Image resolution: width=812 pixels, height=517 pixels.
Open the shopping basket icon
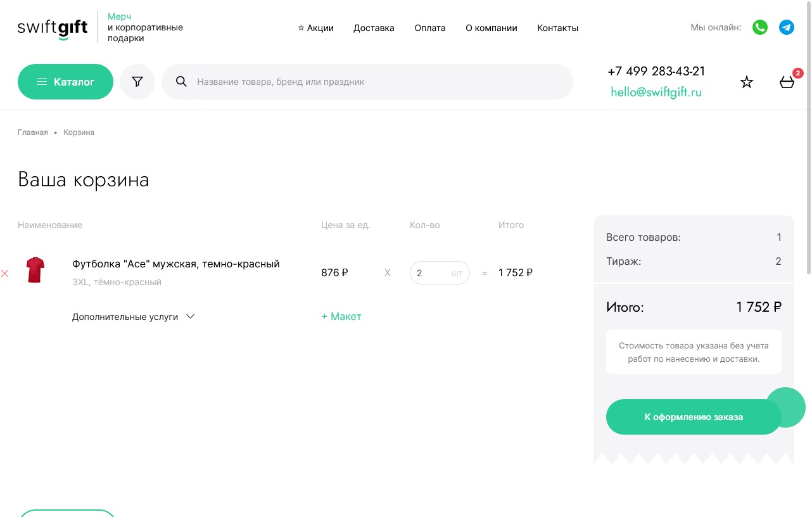[x=787, y=82]
